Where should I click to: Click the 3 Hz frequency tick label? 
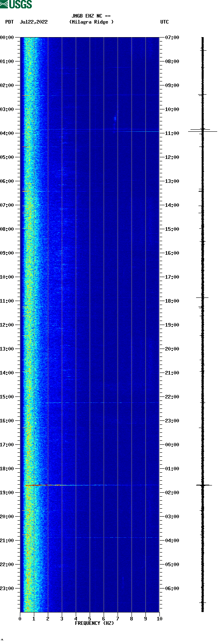click(x=62, y=619)
